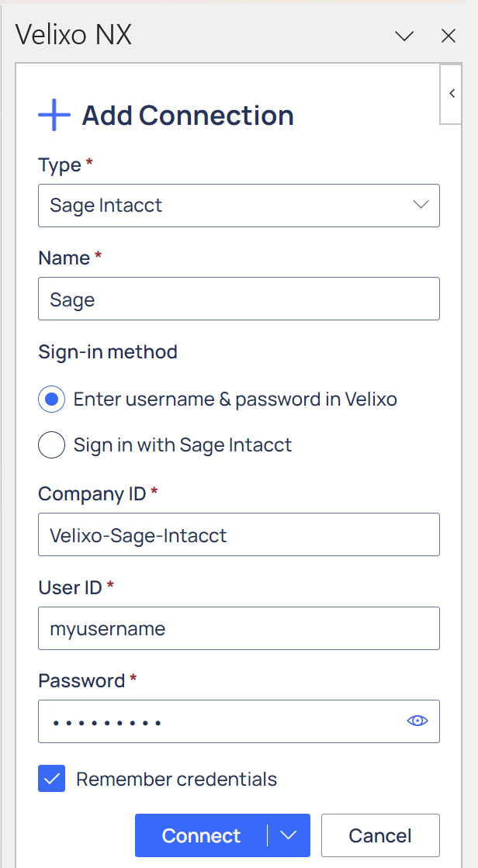Click the blue plus Add Connection icon
The image size is (478, 868).
(x=54, y=115)
